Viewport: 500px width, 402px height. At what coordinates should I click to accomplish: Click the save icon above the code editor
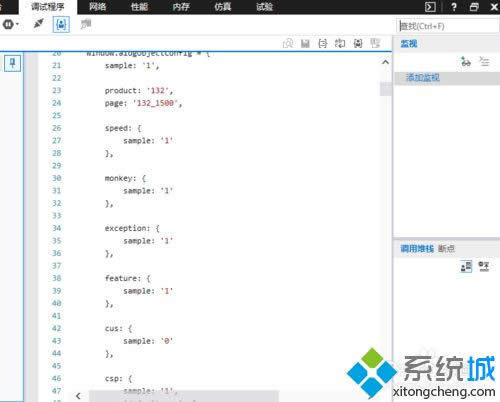coord(305,44)
